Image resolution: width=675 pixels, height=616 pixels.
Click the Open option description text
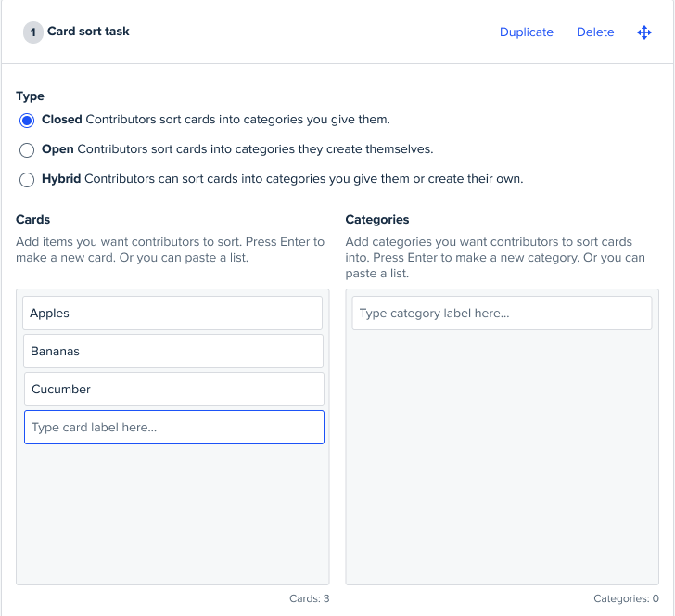point(255,149)
